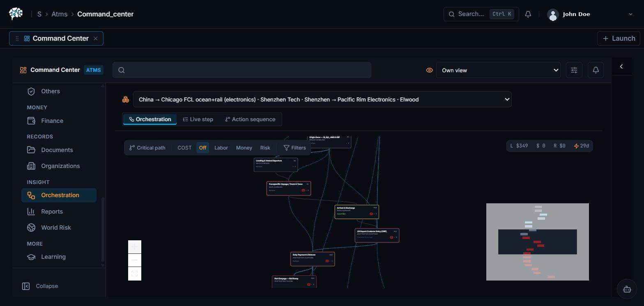Toggle the eye view visibility icon
644x306 pixels.
point(429,70)
